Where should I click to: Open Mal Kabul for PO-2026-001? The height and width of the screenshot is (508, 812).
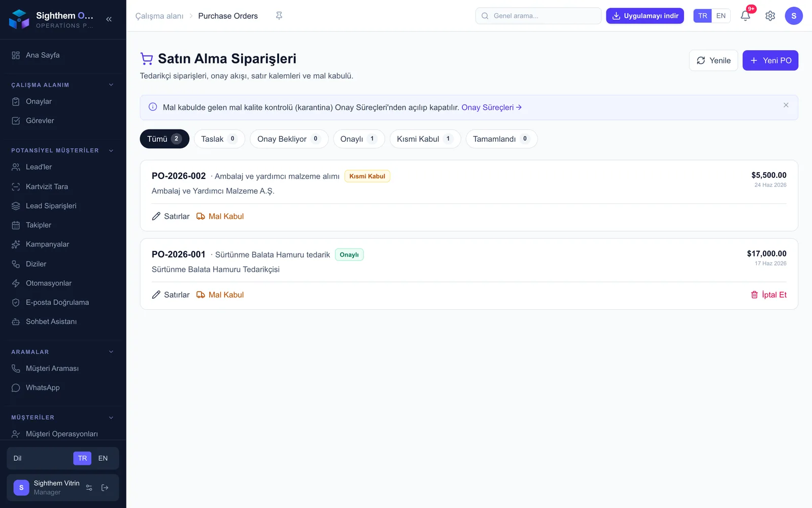pos(220,295)
